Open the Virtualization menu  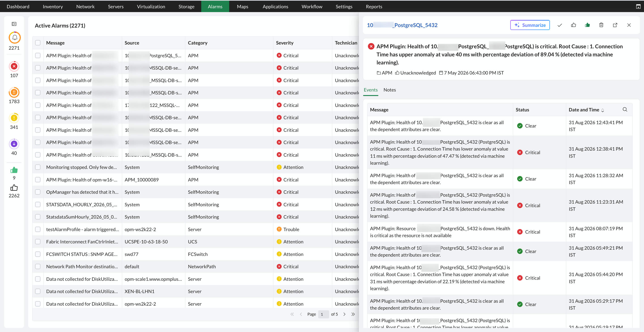151,6
